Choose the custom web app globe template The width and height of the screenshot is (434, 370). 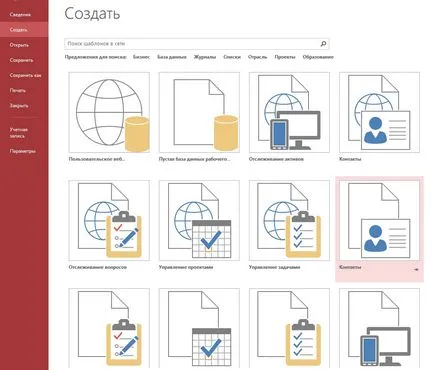pyautogui.click(x=109, y=112)
